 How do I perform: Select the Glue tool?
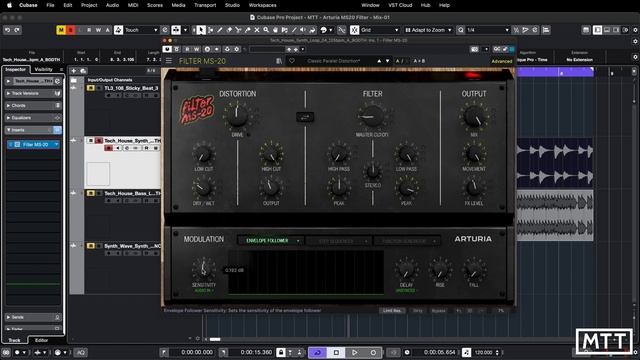[x=247, y=30]
